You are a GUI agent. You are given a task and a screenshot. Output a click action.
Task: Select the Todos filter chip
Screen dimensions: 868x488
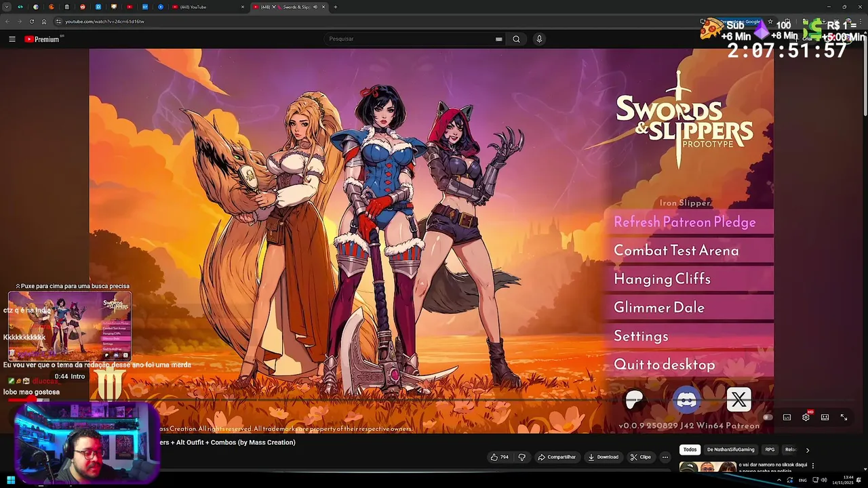click(x=690, y=449)
